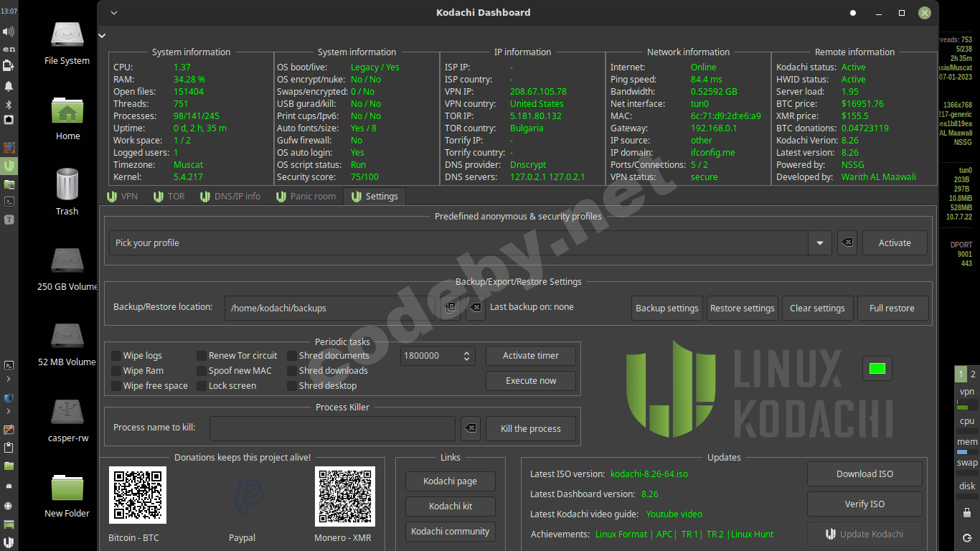Click the Backup/Restore location path field
Image resolution: width=980 pixels, height=551 pixels.
(x=330, y=308)
